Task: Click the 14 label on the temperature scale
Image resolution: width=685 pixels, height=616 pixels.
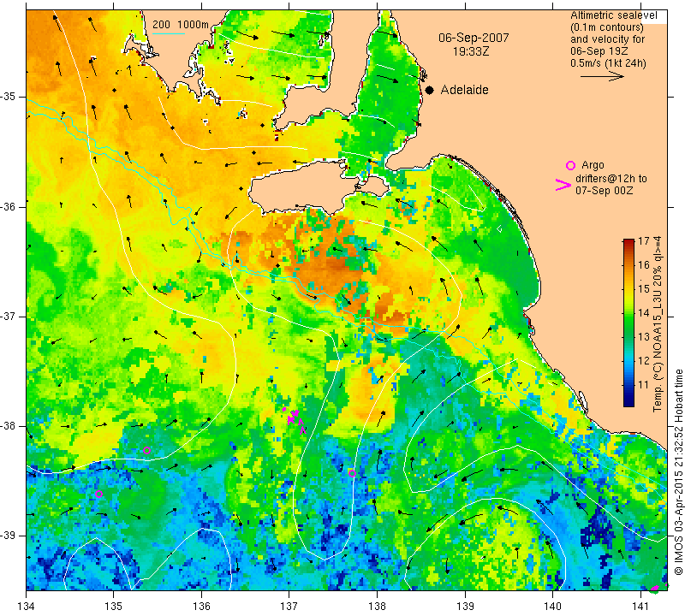Action: [x=644, y=313]
